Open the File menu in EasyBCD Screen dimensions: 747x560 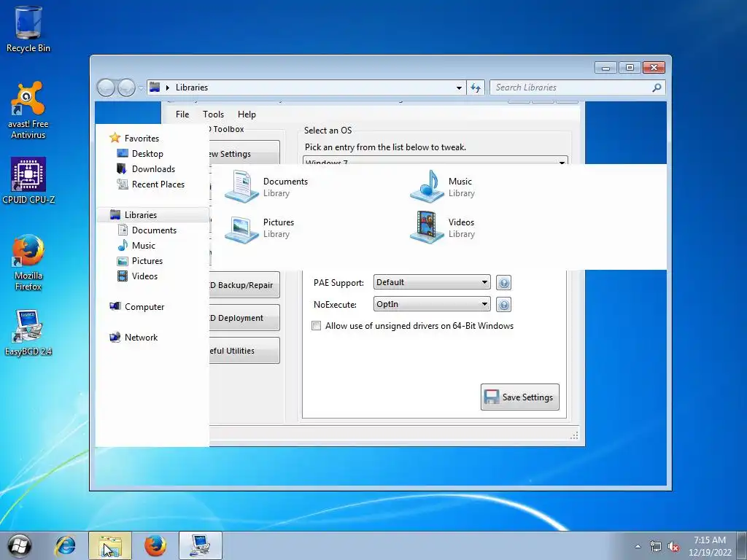182,114
